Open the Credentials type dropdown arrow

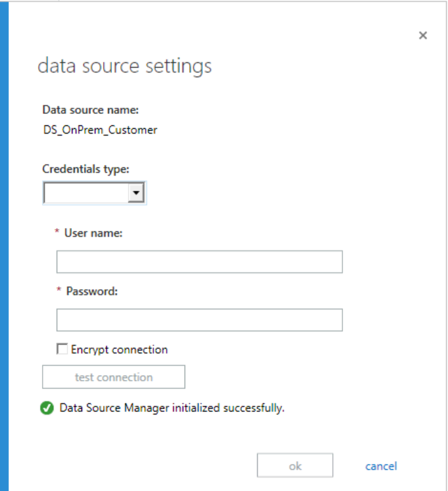[136, 193]
